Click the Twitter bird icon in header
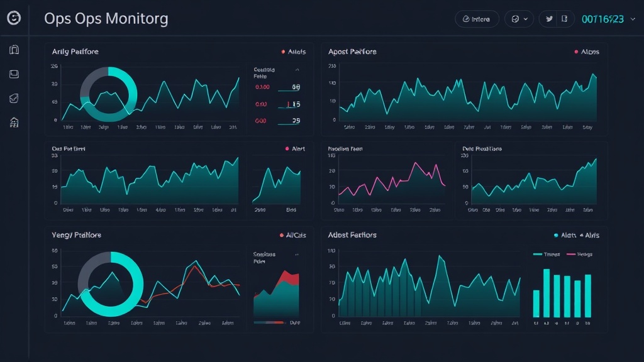The width and height of the screenshot is (644, 362). [549, 19]
